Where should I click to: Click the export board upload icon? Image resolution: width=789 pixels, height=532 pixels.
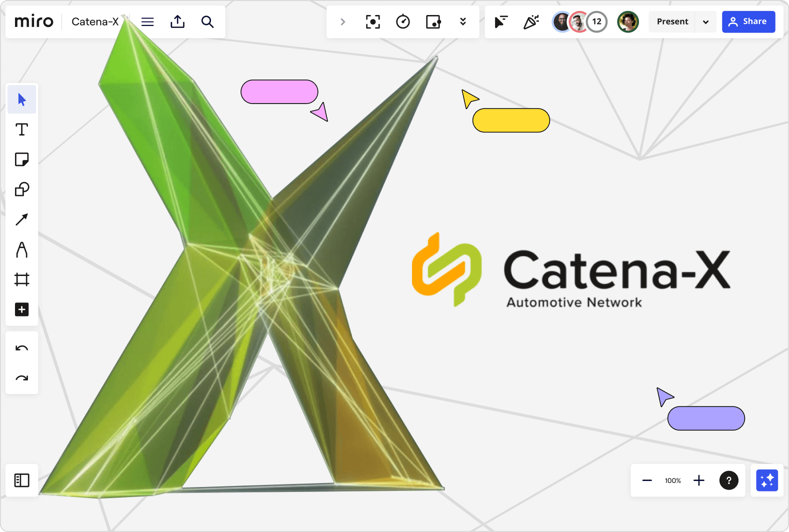click(177, 22)
